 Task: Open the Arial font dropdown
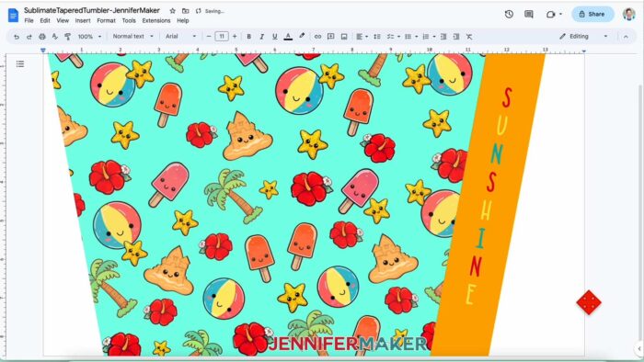(180, 37)
